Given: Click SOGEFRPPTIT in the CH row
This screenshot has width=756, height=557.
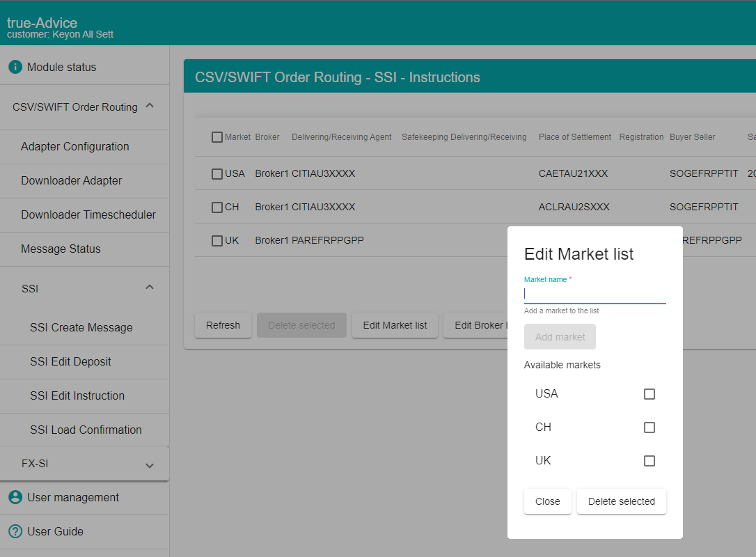Looking at the screenshot, I should pyautogui.click(x=704, y=207).
